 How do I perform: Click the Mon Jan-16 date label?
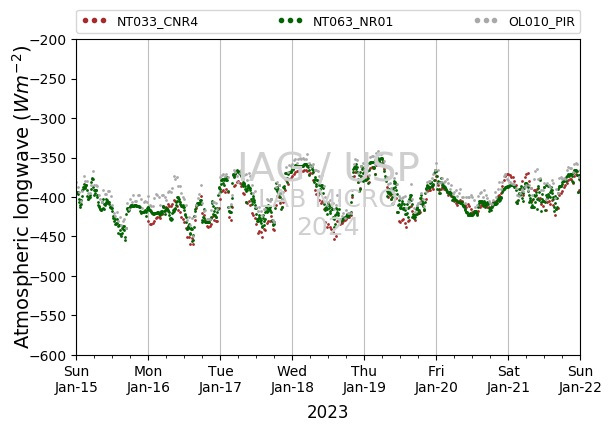tap(148, 379)
